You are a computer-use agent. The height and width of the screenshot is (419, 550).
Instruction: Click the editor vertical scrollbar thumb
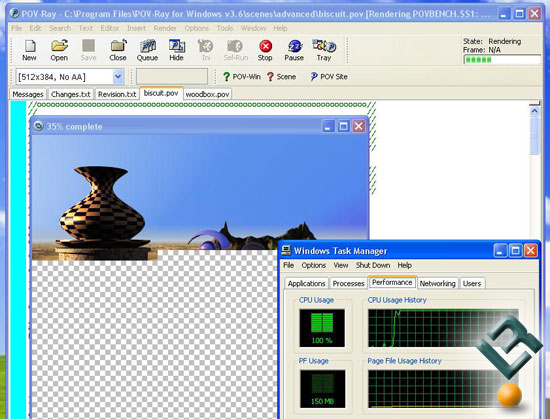click(x=535, y=136)
